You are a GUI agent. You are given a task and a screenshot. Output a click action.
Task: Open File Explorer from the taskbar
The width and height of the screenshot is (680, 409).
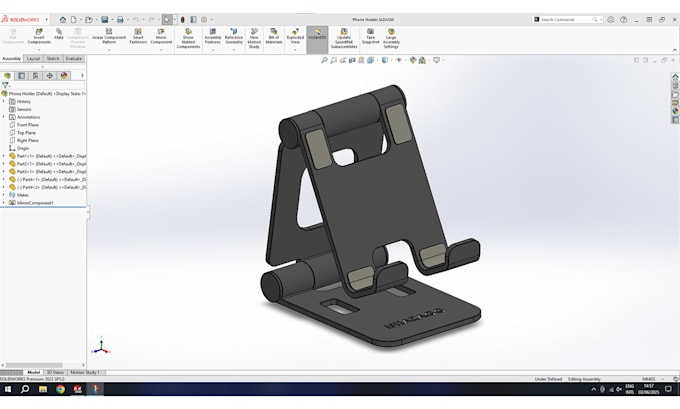(x=42, y=389)
